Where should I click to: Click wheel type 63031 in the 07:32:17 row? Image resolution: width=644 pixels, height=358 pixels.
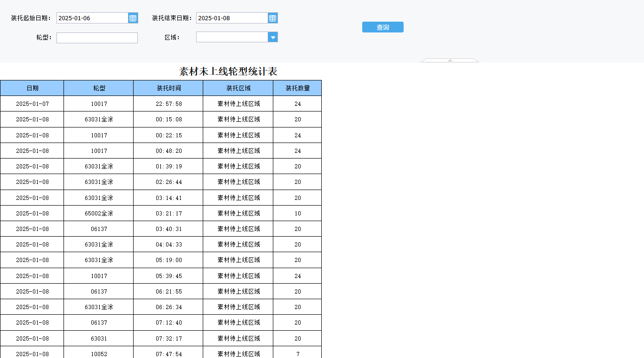[x=99, y=339]
